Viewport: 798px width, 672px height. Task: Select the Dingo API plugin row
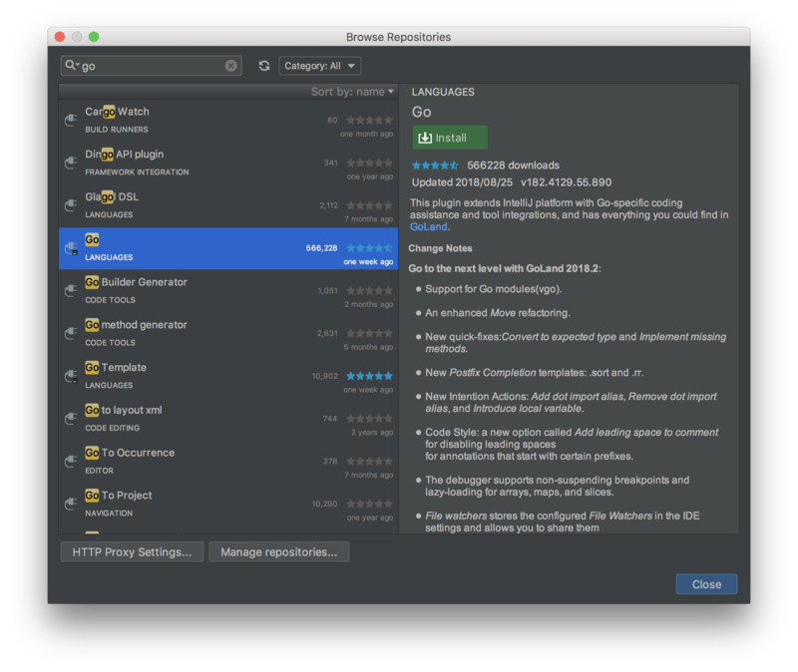tap(228, 164)
